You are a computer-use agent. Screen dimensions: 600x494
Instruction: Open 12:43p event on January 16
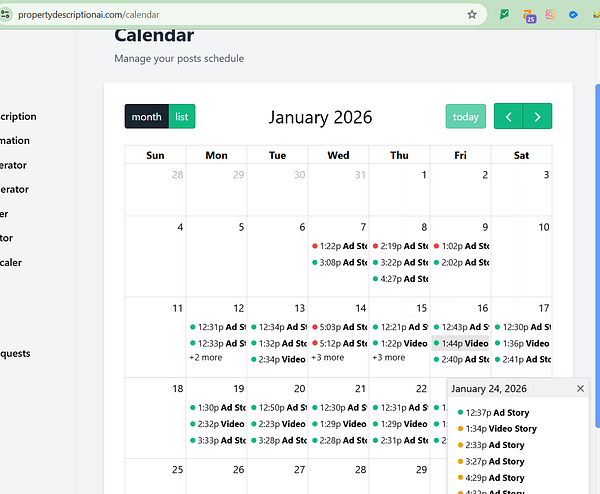(x=461, y=327)
